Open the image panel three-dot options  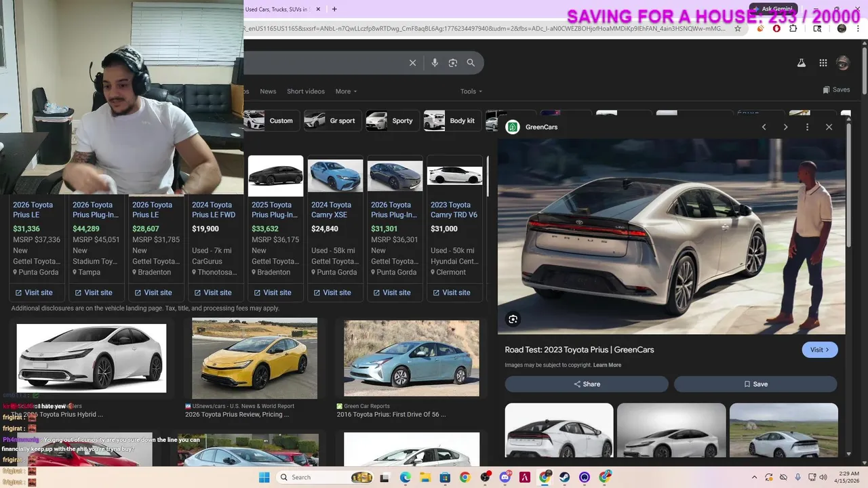(x=807, y=127)
